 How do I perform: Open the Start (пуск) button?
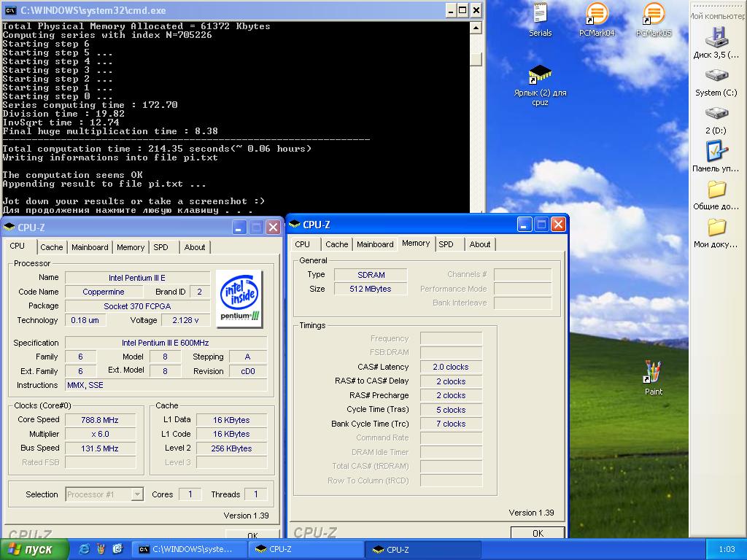tap(34, 550)
